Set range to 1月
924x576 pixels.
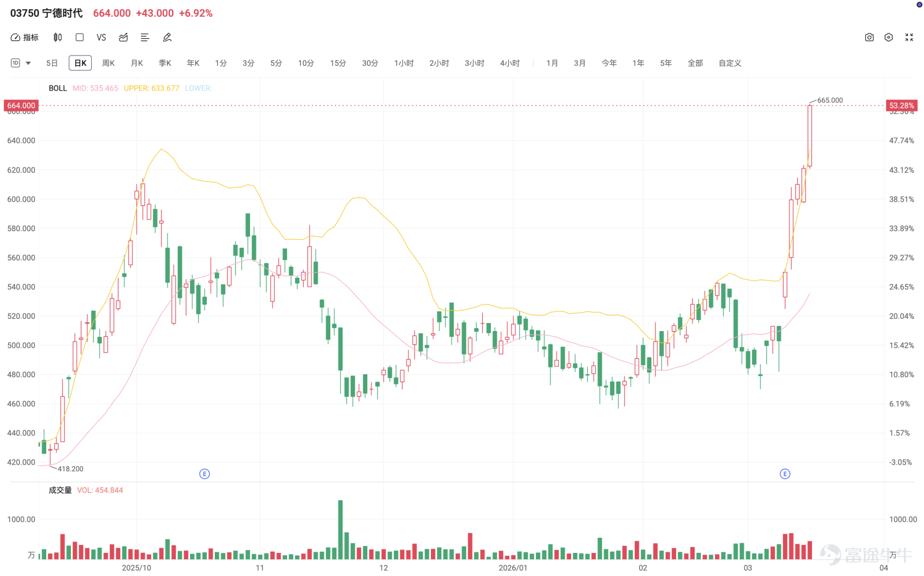pyautogui.click(x=552, y=63)
